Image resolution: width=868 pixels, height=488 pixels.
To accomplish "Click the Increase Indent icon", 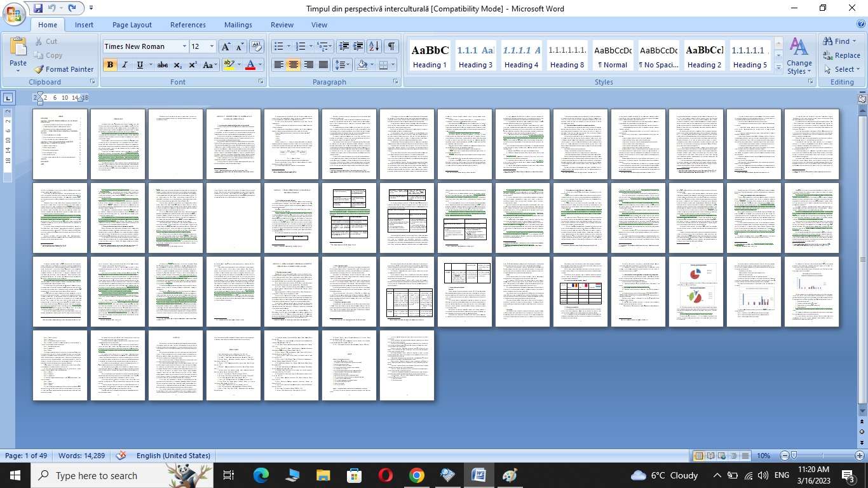I will (x=358, y=46).
